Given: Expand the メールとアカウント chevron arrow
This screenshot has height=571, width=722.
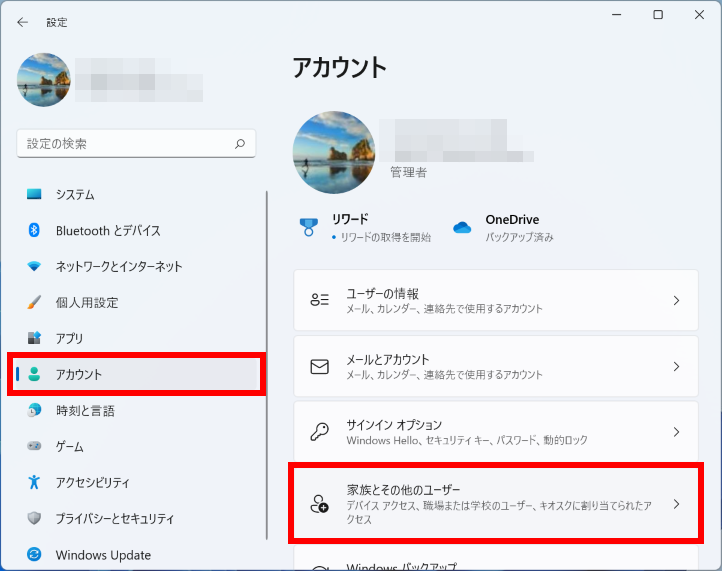Looking at the screenshot, I should [676, 367].
